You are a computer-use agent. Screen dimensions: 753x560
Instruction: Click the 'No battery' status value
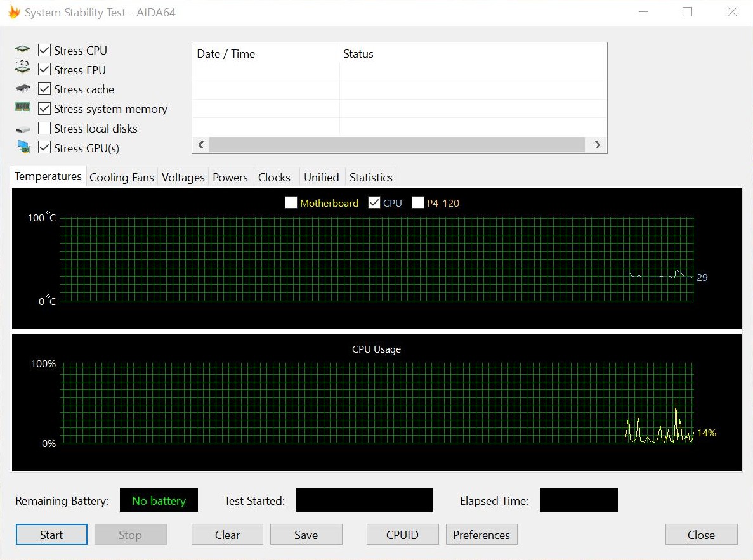pyautogui.click(x=159, y=500)
